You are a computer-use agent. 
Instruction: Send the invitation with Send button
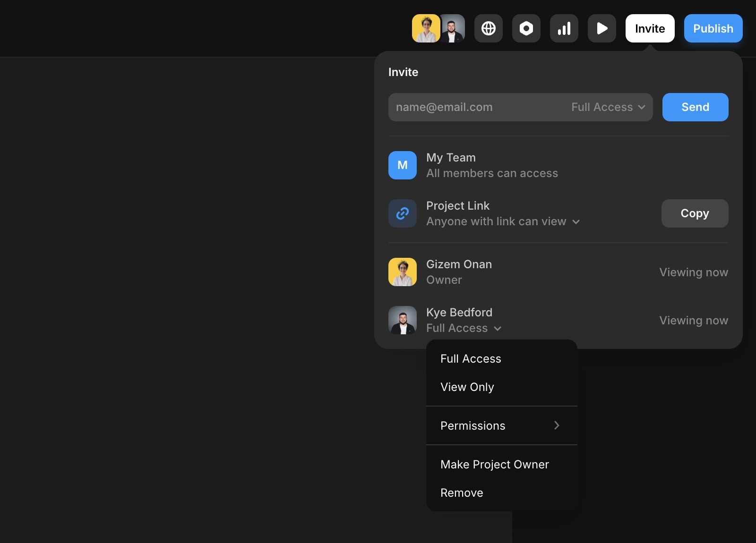696,107
